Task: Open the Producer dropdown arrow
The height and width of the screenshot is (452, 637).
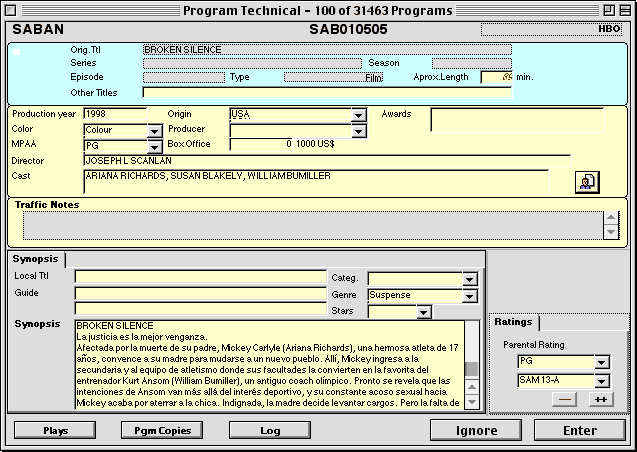Action: tap(358, 131)
